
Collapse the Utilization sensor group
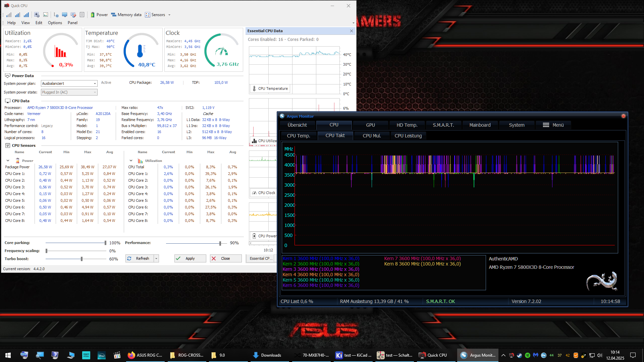(x=131, y=161)
